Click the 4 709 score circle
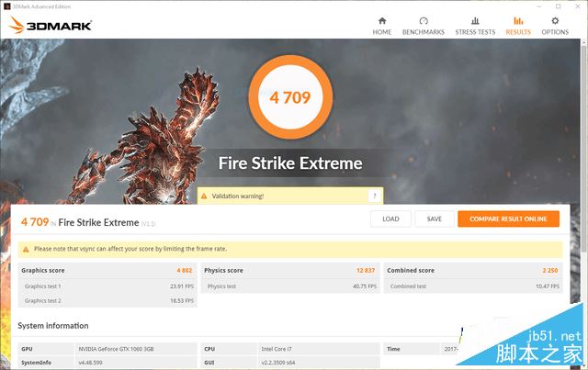This screenshot has width=588, height=370. (290, 97)
